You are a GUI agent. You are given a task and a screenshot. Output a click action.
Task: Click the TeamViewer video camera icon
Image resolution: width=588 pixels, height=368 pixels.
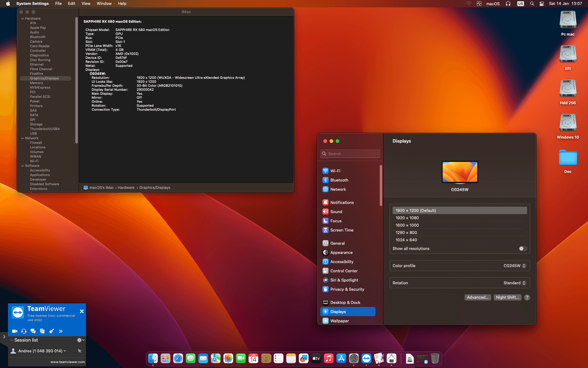(x=14, y=331)
